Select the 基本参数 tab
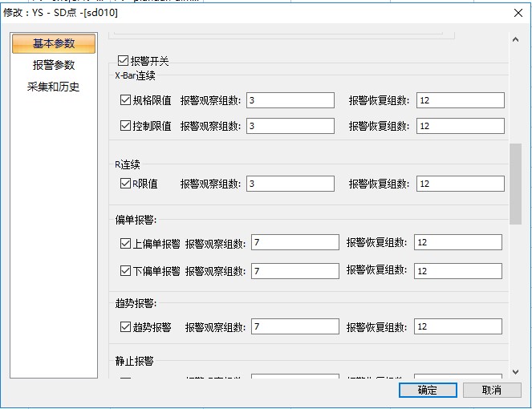Viewport: 532px width, 409px height. 54,43
